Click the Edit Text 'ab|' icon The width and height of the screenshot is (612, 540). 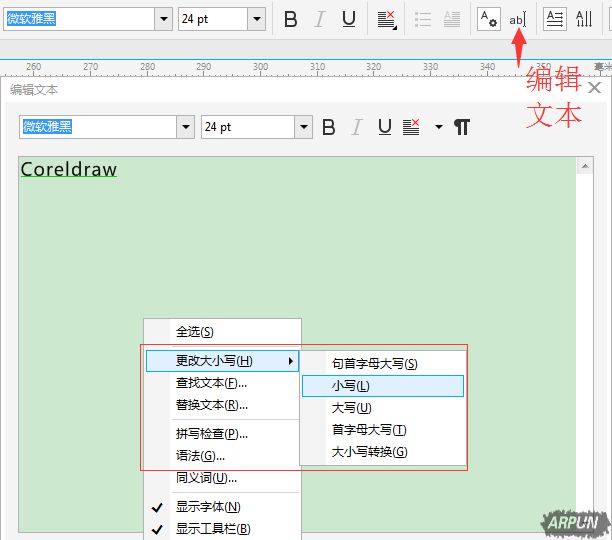517,19
